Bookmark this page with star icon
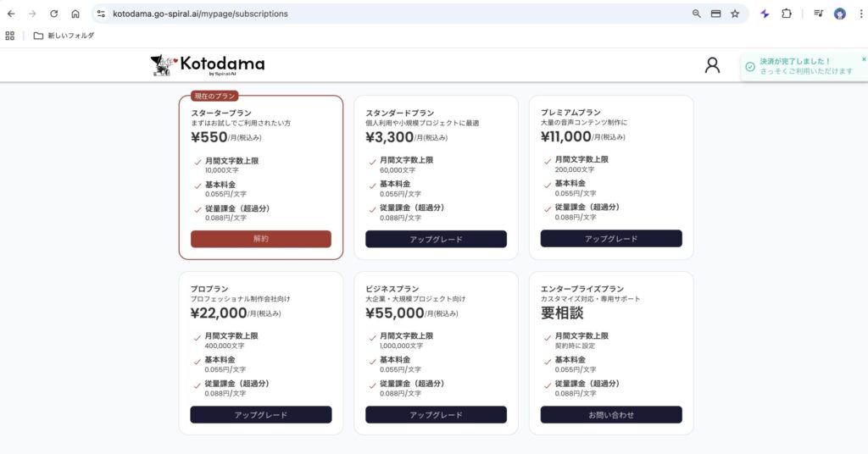This screenshot has height=454, width=868. [735, 14]
